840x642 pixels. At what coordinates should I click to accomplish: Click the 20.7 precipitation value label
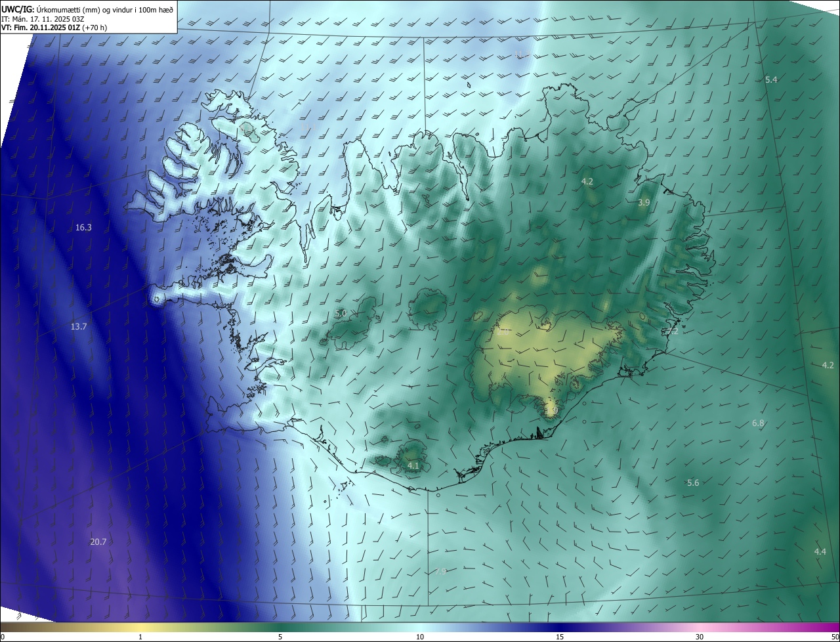[98, 542]
